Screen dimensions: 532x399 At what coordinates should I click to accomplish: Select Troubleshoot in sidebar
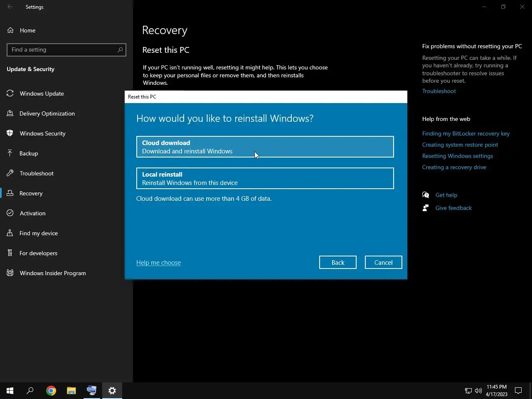click(x=66, y=173)
